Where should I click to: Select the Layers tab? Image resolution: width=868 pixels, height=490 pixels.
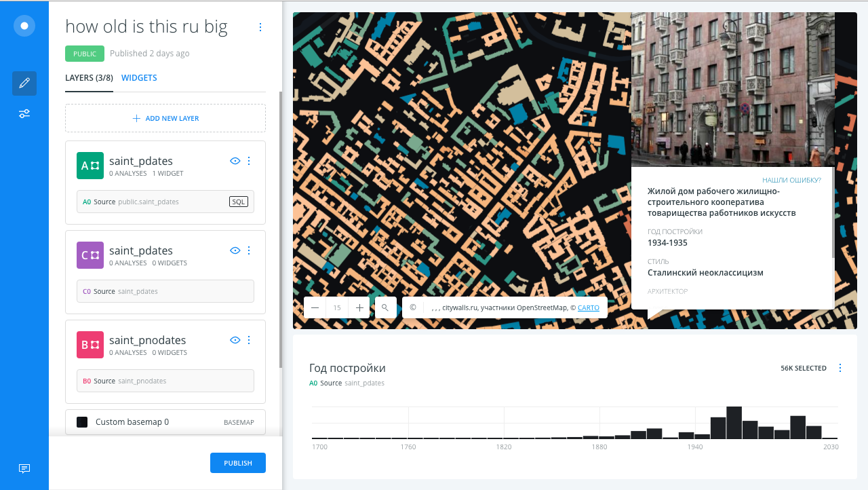(x=89, y=78)
